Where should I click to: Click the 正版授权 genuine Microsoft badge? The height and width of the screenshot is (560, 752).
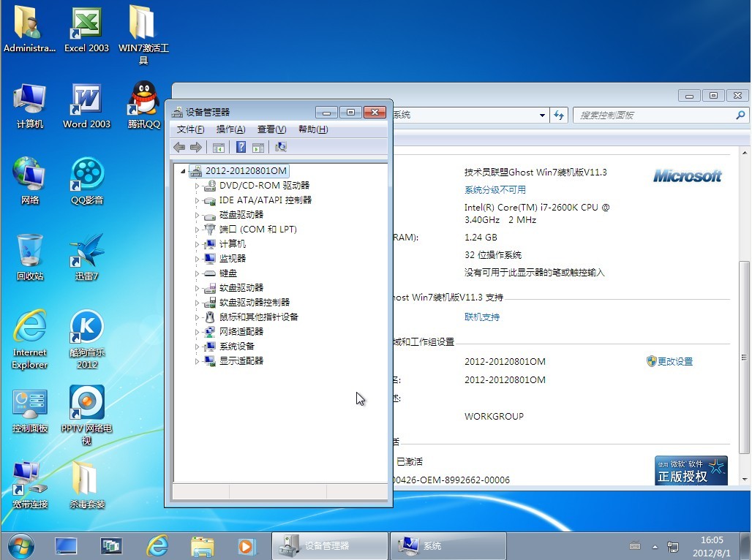[691, 470]
